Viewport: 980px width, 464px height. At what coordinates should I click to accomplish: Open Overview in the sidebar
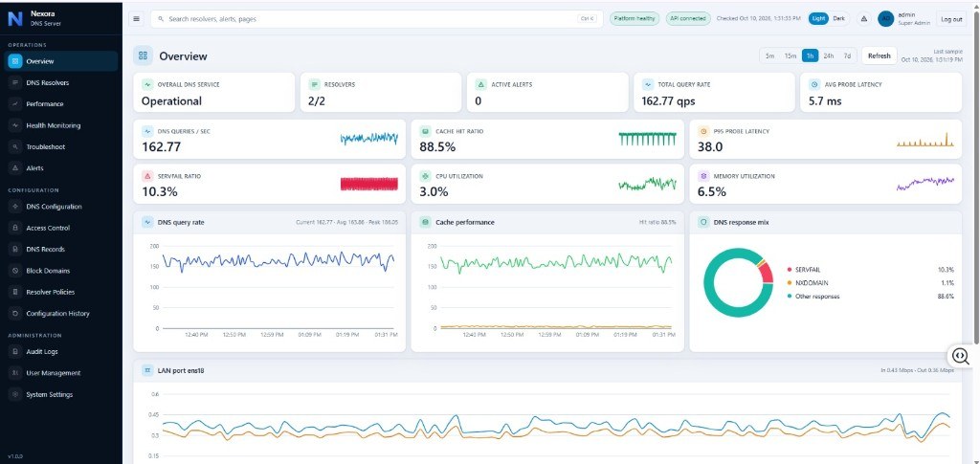[x=61, y=61]
